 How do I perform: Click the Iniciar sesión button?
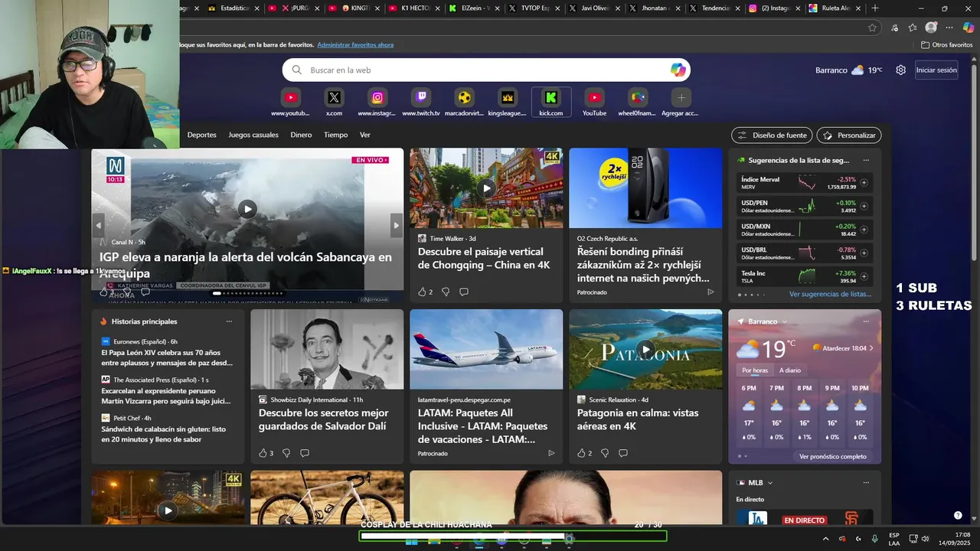coord(936,70)
